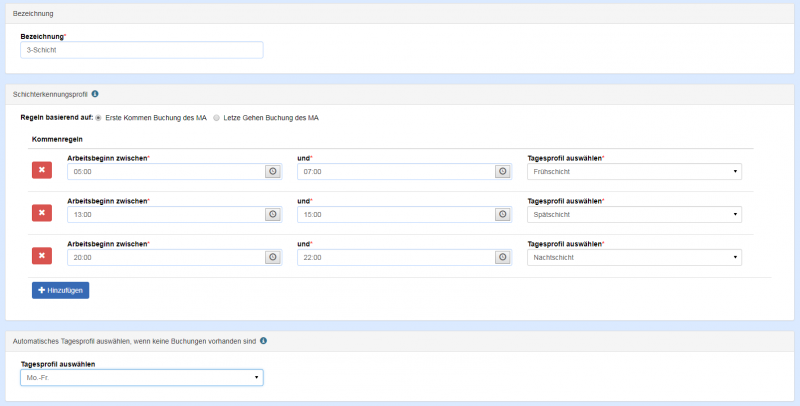Select Letze Gehen Buchung des MA option
Viewport: 800px width, 406px height.
click(x=216, y=118)
